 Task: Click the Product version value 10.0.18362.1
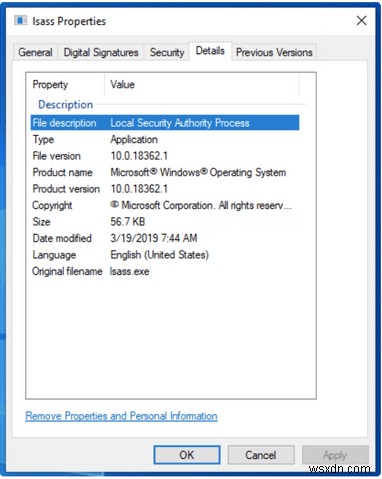(x=139, y=189)
